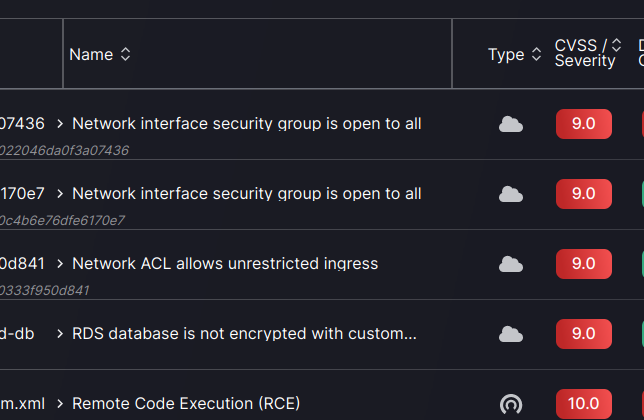Open RDS database is not encrypted finding
Viewport: 644px width, 420px height.
click(x=244, y=334)
